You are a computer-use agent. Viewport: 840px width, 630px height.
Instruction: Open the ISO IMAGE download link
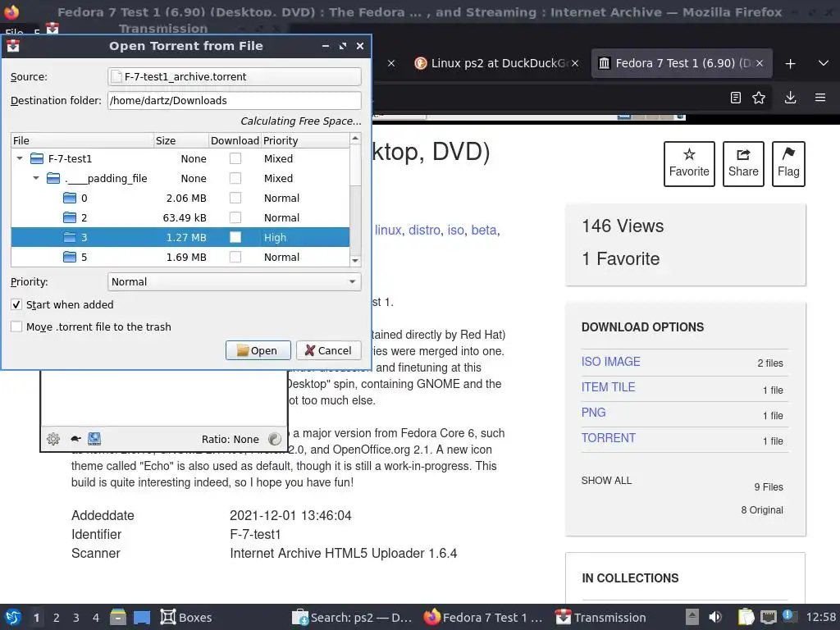[x=610, y=362]
